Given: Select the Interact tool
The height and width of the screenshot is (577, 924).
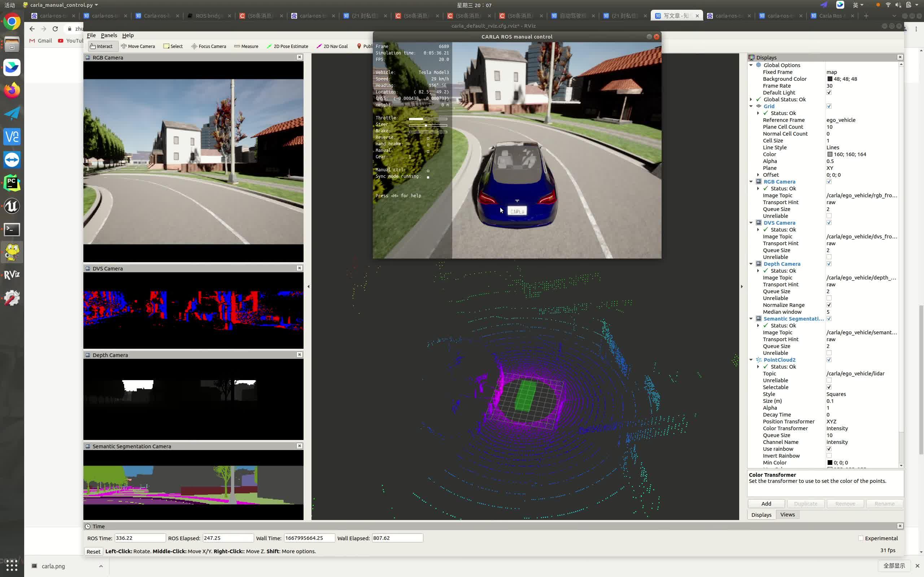Looking at the screenshot, I should pyautogui.click(x=101, y=46).
